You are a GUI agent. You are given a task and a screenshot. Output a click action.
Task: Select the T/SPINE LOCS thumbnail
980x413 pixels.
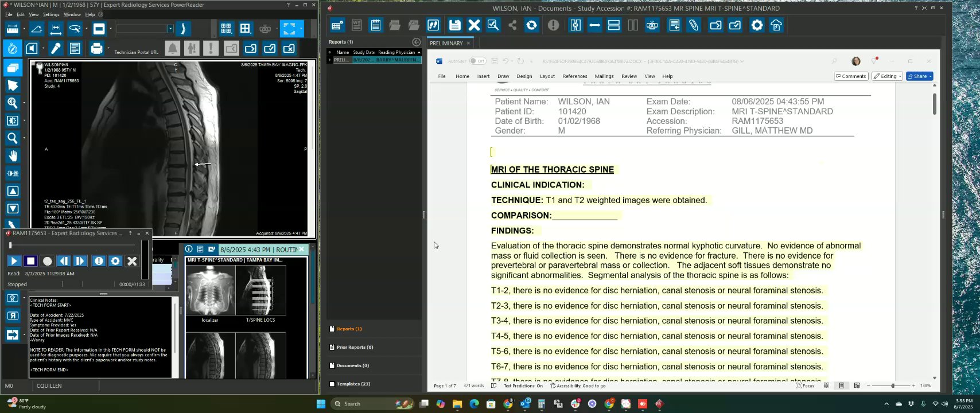click(260, 290)
